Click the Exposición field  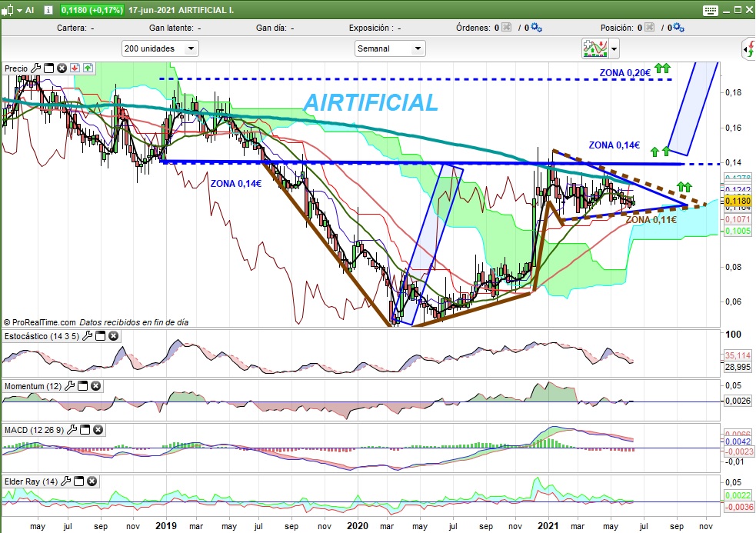click(x=375, y=28)
